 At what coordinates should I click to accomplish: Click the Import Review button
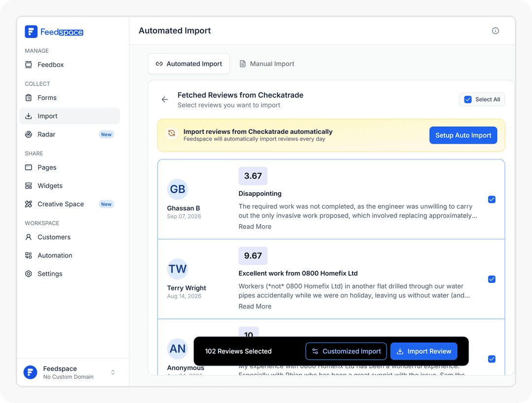tap(424, 351)
